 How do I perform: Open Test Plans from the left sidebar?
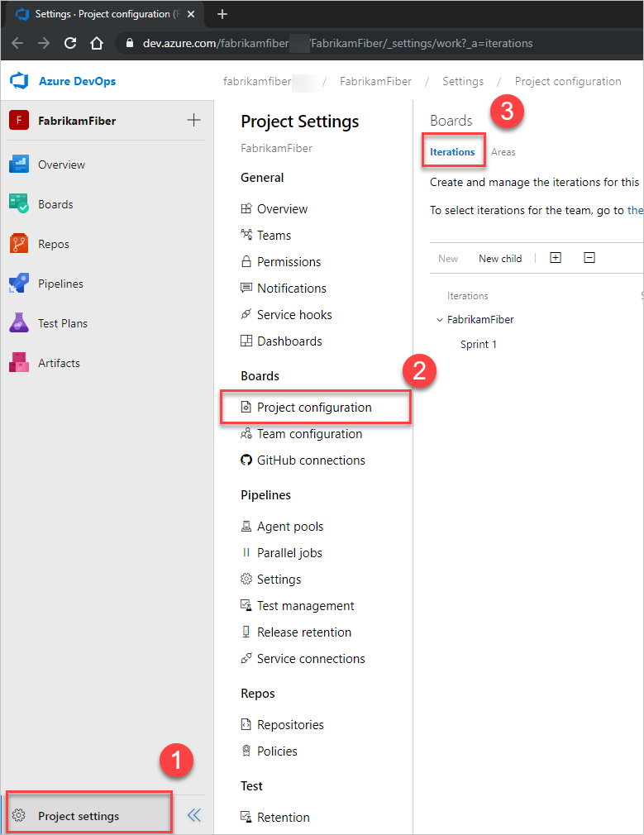point(61,322)
